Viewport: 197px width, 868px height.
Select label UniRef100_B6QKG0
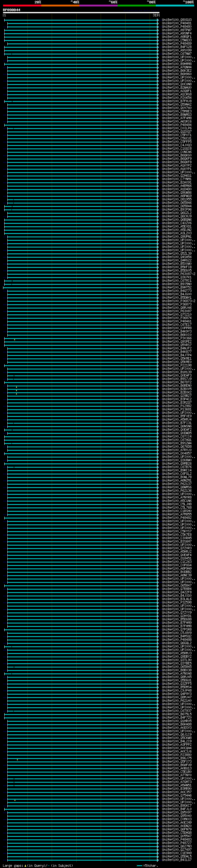177,155
